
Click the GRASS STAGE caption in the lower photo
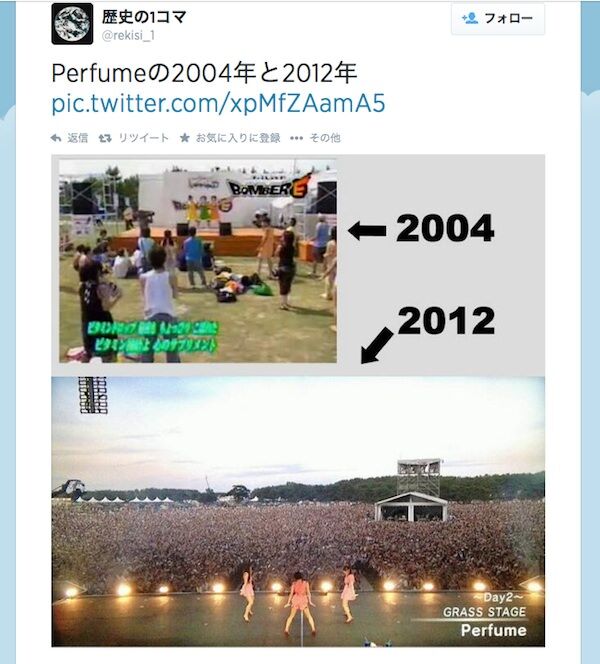[484, 612]
